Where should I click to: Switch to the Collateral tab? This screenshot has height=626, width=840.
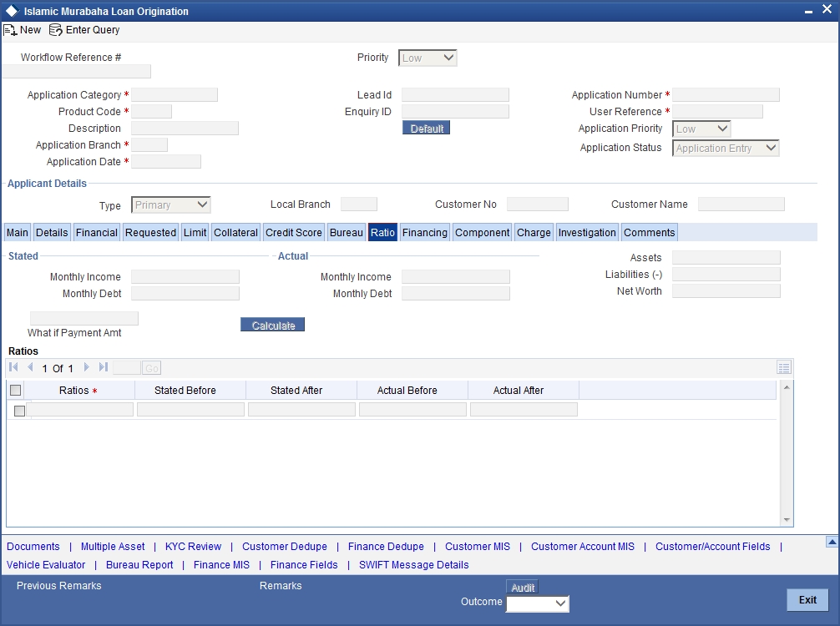235,232
